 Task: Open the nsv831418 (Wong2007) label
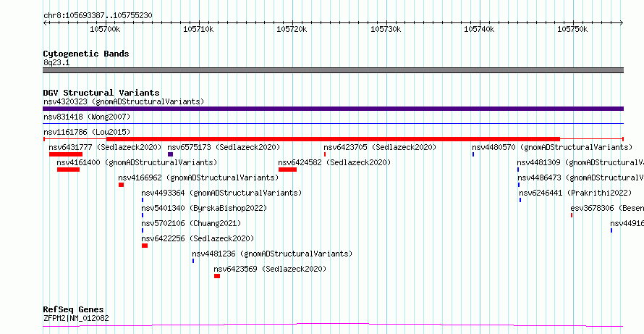[87, 117]
